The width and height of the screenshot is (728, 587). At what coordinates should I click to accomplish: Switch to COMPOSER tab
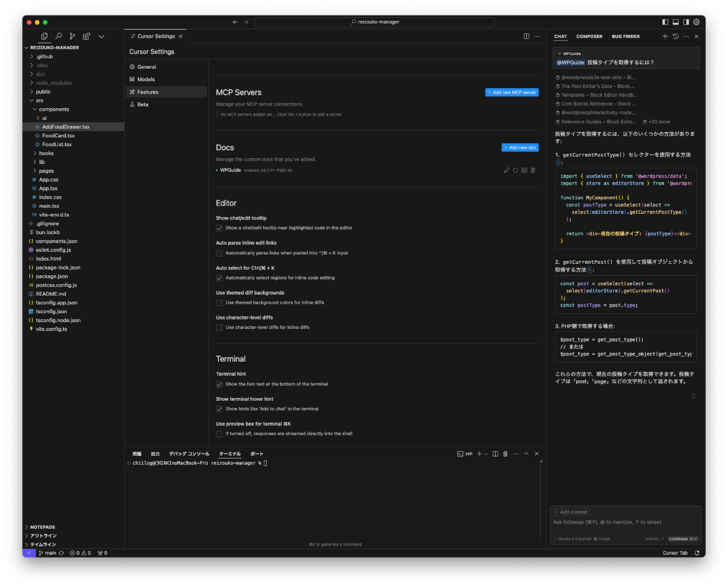click(589, 36)
